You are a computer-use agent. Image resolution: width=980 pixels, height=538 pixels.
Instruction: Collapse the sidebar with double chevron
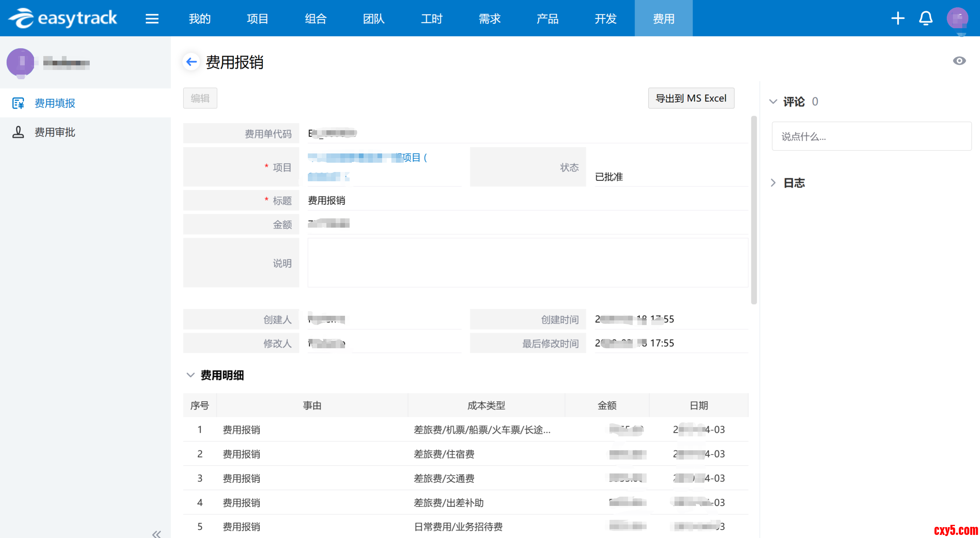pyautogui.click(x=156, y=534)
